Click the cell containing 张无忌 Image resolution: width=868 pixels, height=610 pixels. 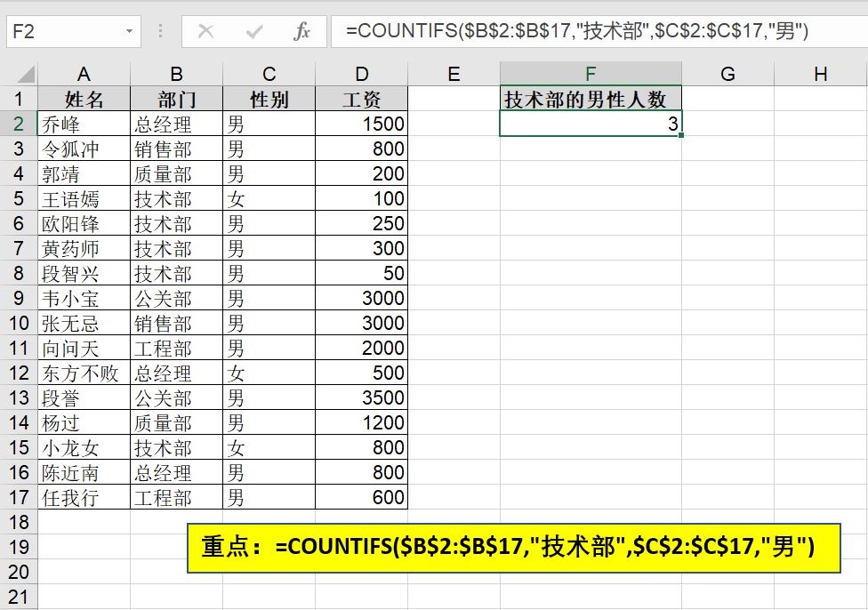click(84, 323)
